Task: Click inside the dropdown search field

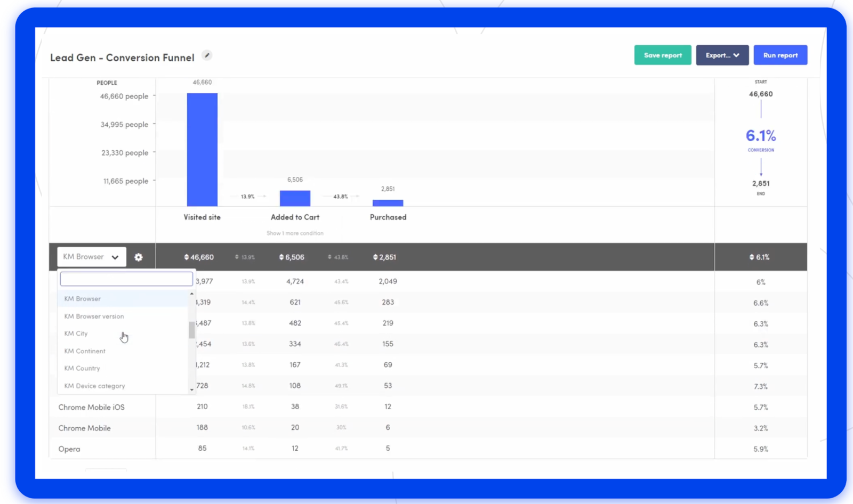Action: point(126,279)
